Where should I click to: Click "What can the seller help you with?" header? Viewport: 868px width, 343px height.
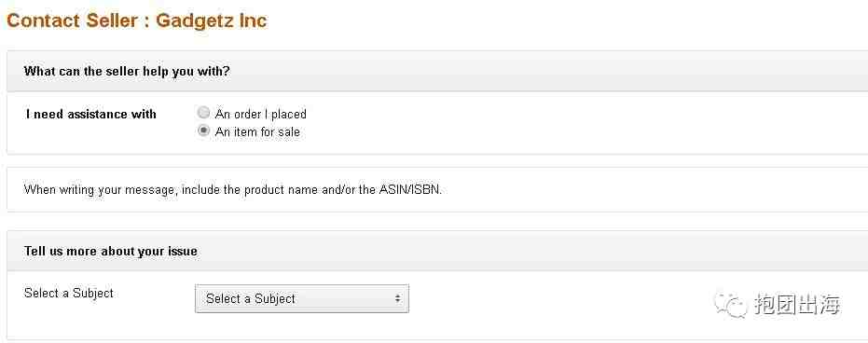(x=127, y=72)
